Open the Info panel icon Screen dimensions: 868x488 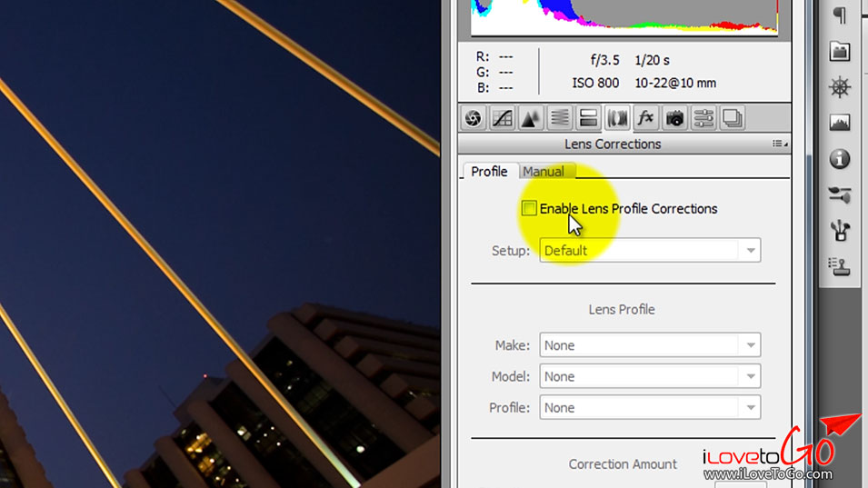839,159
